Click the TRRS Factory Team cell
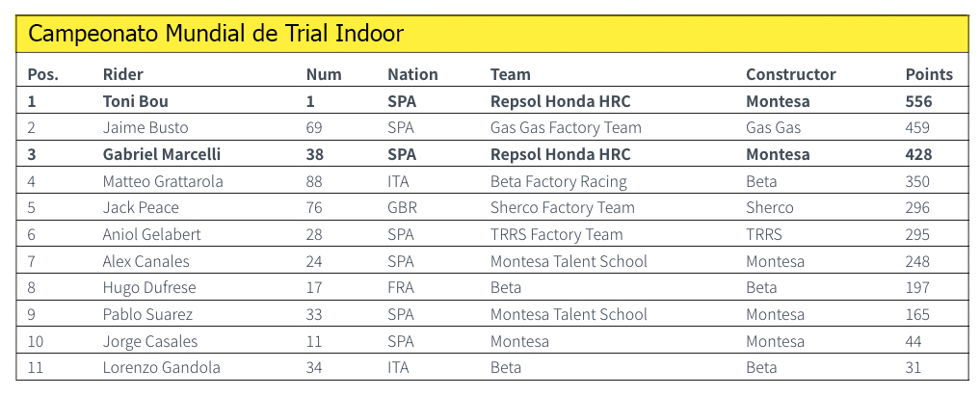This screenshot has height=396, width=980. coord(558,234)
